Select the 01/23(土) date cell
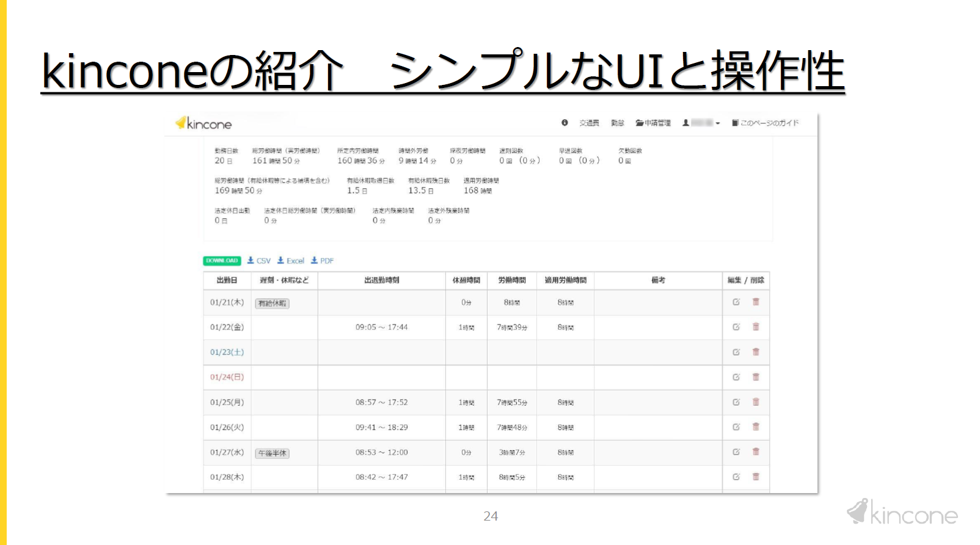Image resolution: width=980 pixels, height=545 pixels. click(x=227, y=353)
